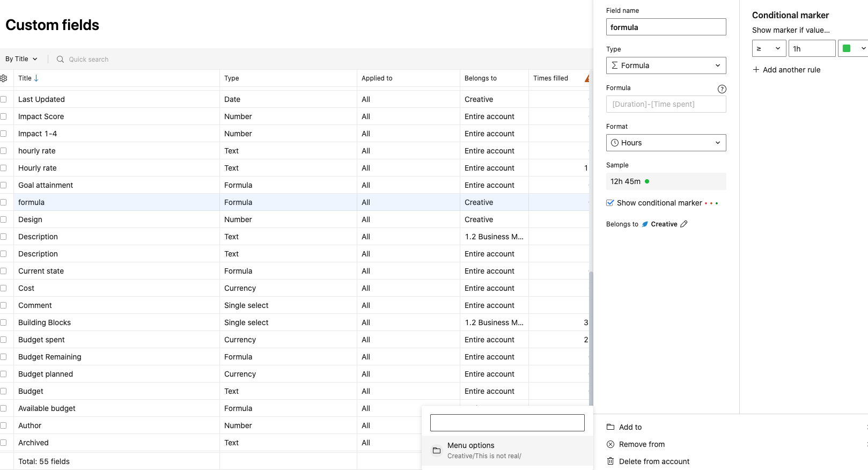868x470 pixels.
Task: Open the Goal attainment field row
Action: click(46, 185)
